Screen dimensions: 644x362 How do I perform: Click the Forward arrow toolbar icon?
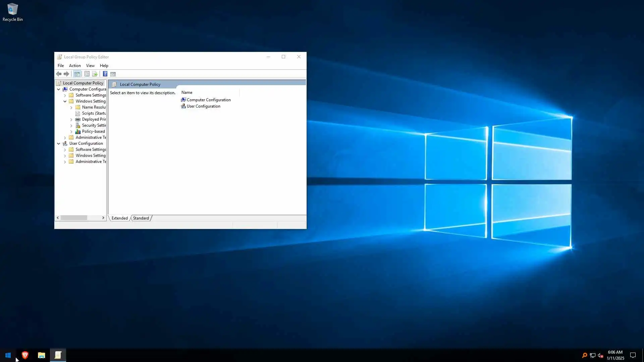click(66, 74)
